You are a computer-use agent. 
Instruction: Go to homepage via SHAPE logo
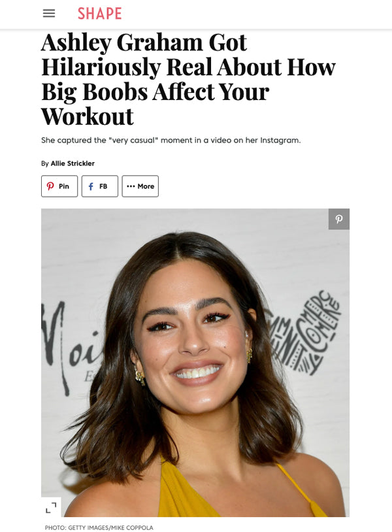point(100,14)
